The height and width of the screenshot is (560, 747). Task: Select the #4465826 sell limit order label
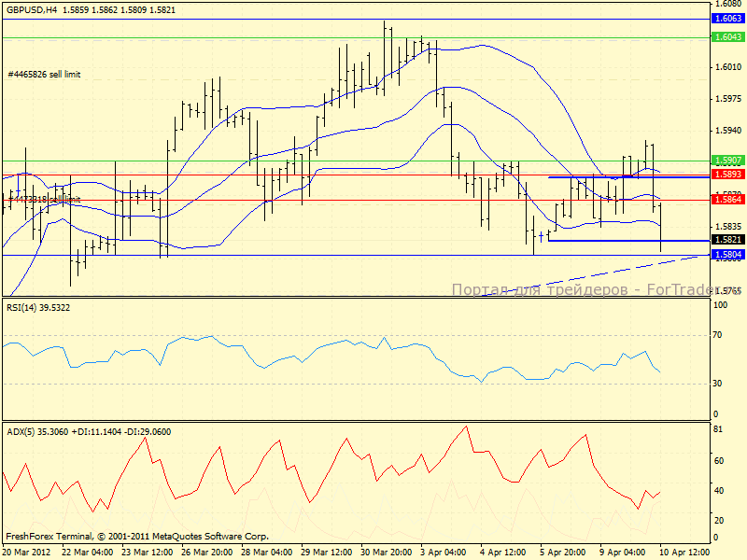[44, 74]
